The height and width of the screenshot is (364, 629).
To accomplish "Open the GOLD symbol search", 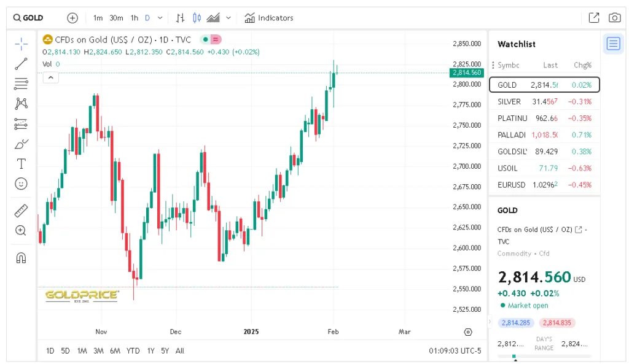I will point(28,18).
